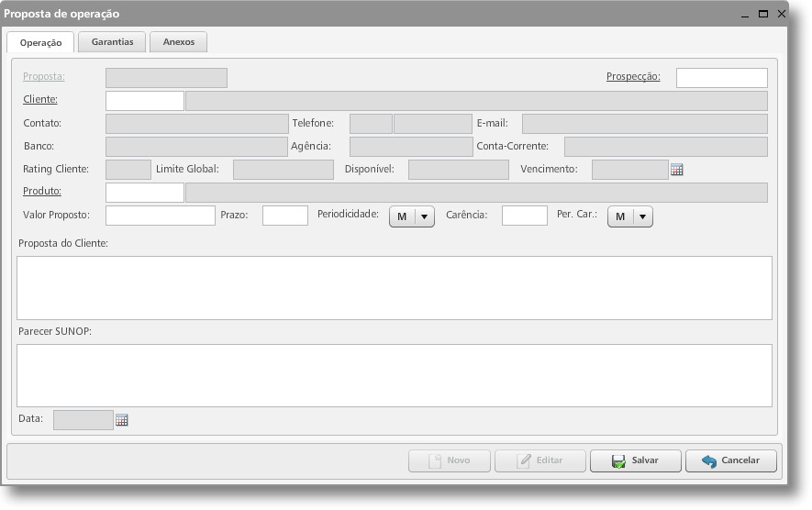Click the E-mail field
The height and width of the screenshot is (510, 812).
(x=645, y=124)
